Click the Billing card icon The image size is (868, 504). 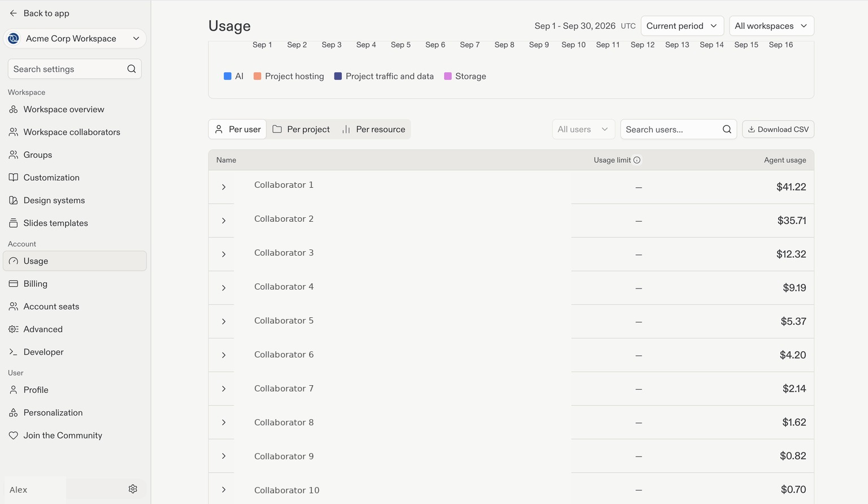(x=14, y=283)
